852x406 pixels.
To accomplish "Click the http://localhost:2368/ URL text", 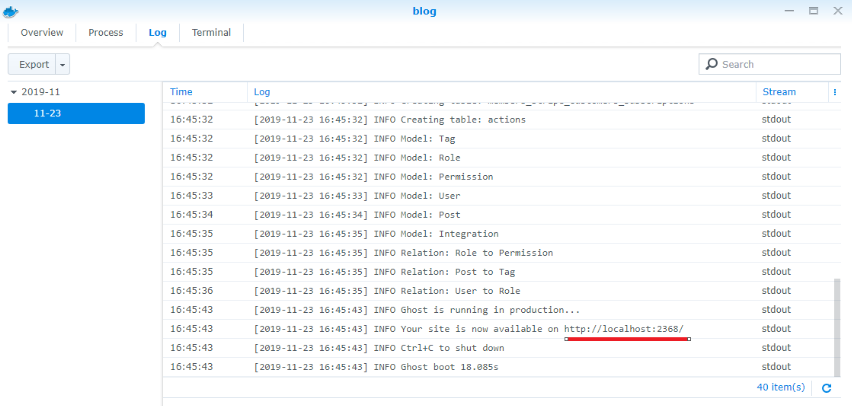I will click(624, 329).
